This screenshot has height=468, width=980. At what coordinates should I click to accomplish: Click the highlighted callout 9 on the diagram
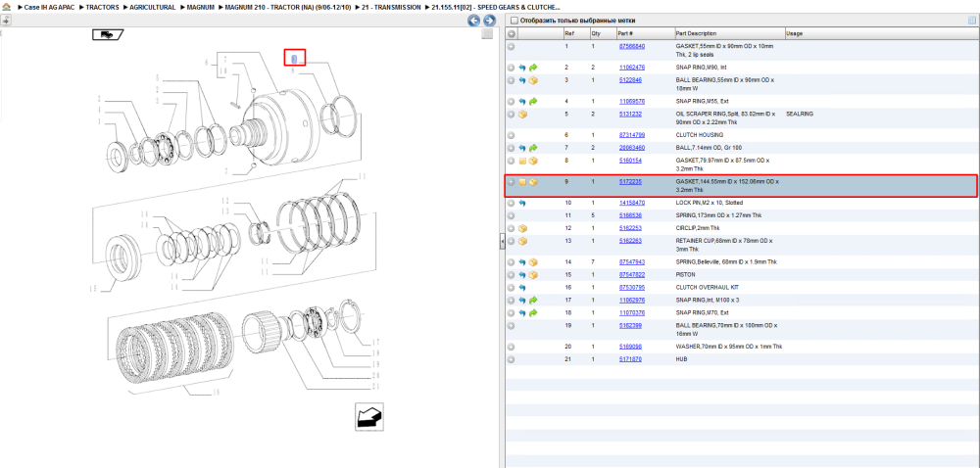pyautogui.click(x=295, y=59)
